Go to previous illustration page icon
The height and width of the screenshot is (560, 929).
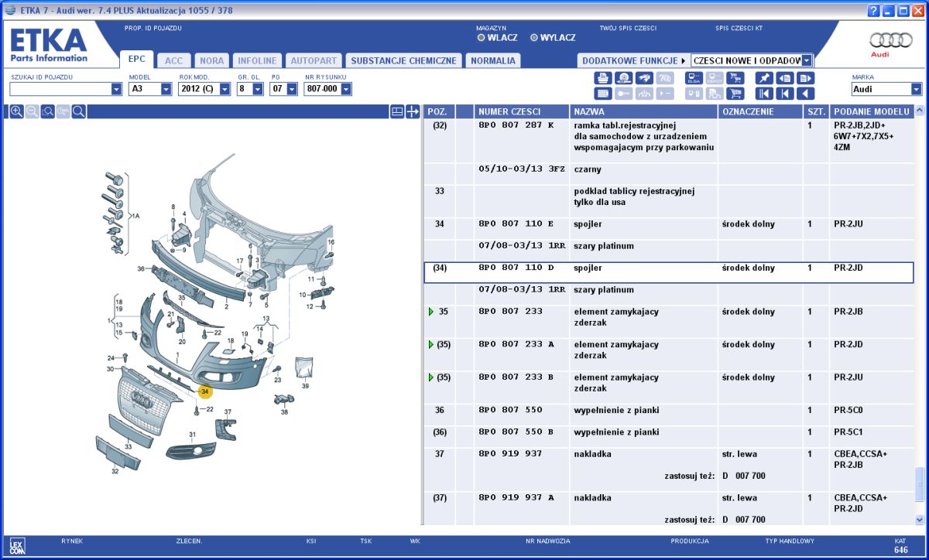pos(785,78)
